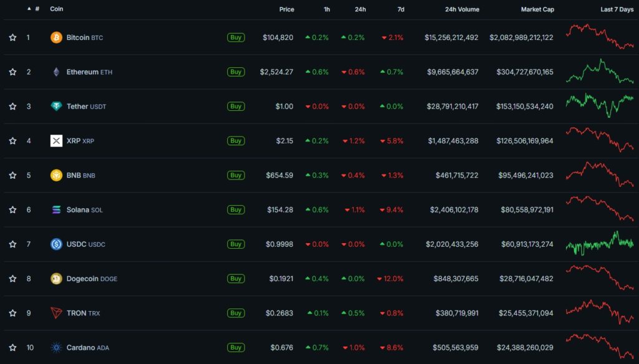
Task: Favorite Solana using its star icon
Action: (12, 210)
